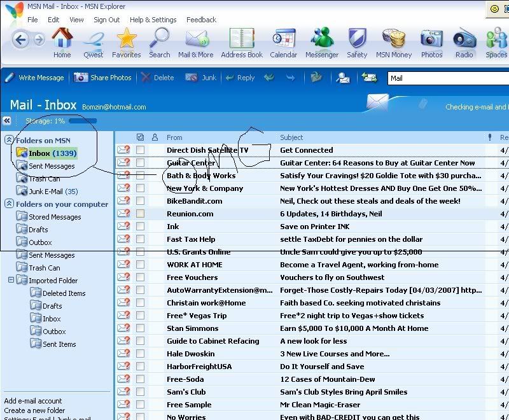Open the Safety shield icon
The width and height of the screenshot is (509, 420).
click(357, 43)
